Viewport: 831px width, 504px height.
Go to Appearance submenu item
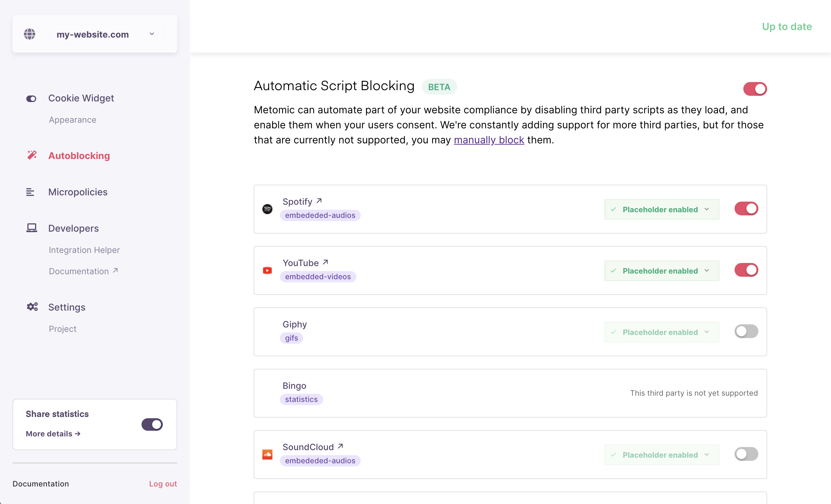click(73, 120)
